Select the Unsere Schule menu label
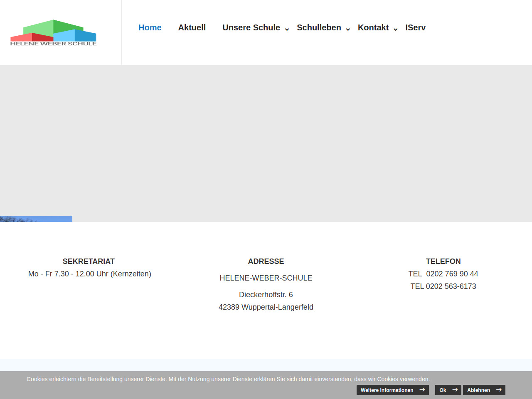This screenshot has width=532, height=399. point(251,27)
